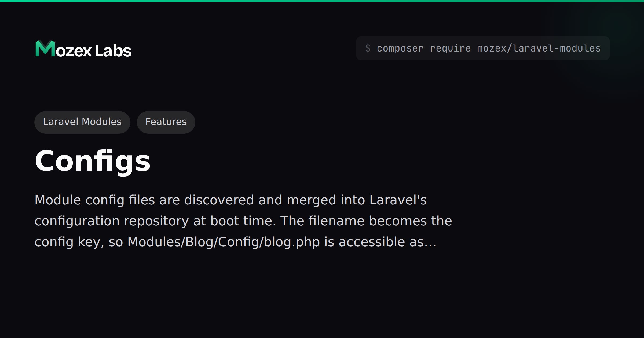Click the green accent bar at top
Image resolution: width=644 pixels, height=338 pixels.
tap(322, 1)
